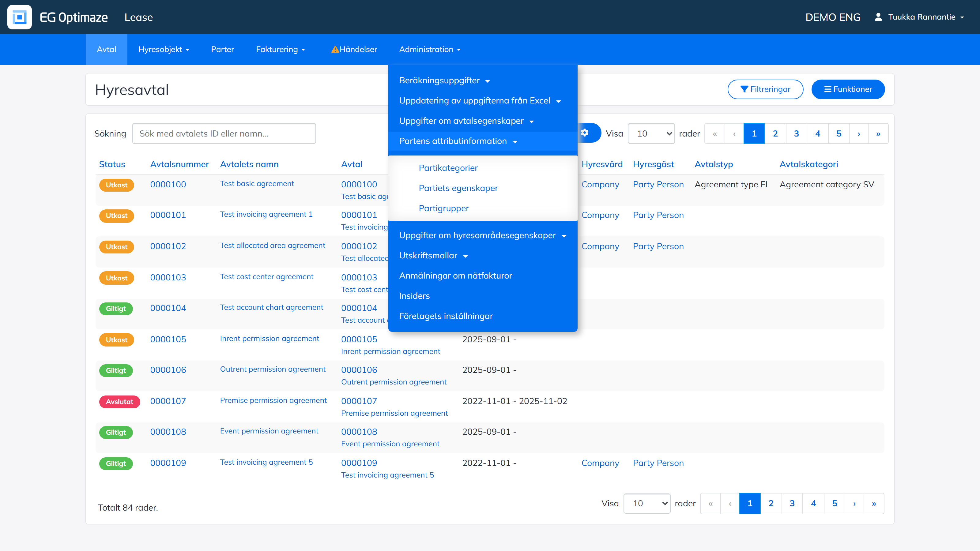
Task: Click the user profile icon
Action: [878, 17]
